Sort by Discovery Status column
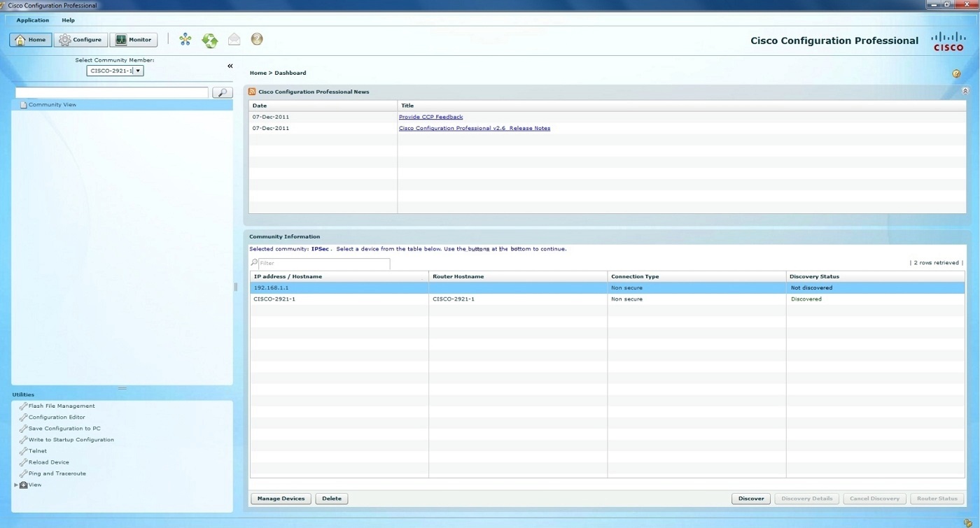 [x=876, y=276]
